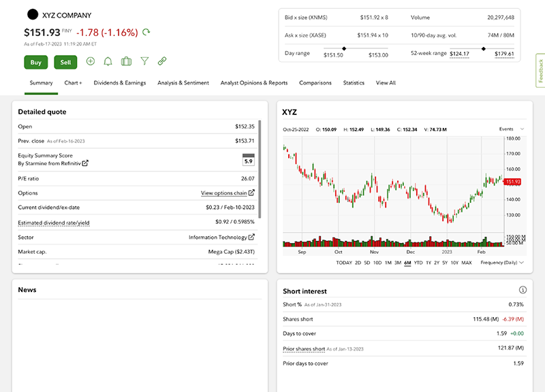545x392 pixels.
Task: Click the plus circle add-to-watchlist icon
Action: (x=91, y=61)
